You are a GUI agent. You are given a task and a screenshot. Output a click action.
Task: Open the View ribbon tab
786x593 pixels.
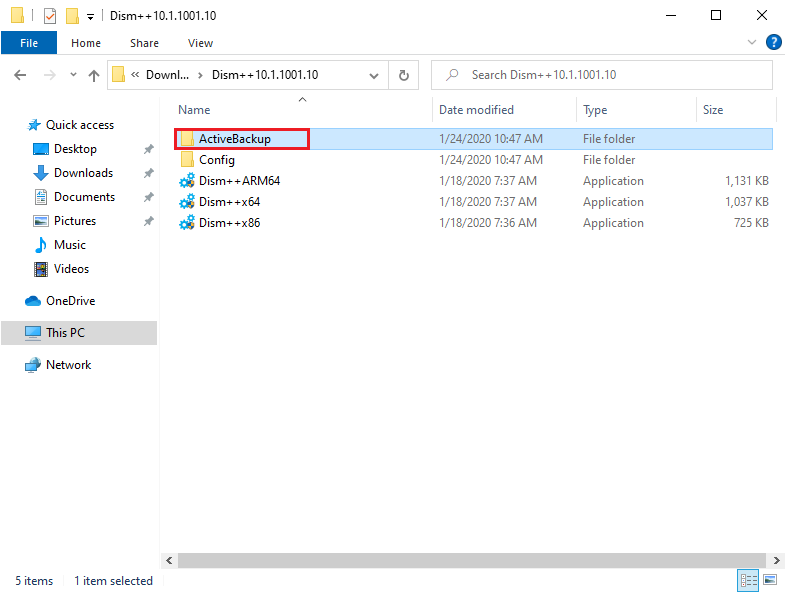[201, 43]
